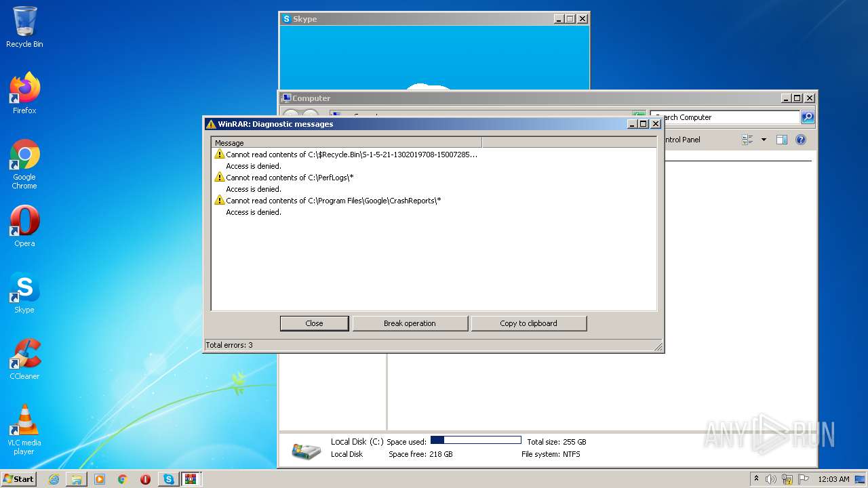Open the Recycle Bin desktop icon
Viewport: 868px width, 488px height.
[24, 27]
